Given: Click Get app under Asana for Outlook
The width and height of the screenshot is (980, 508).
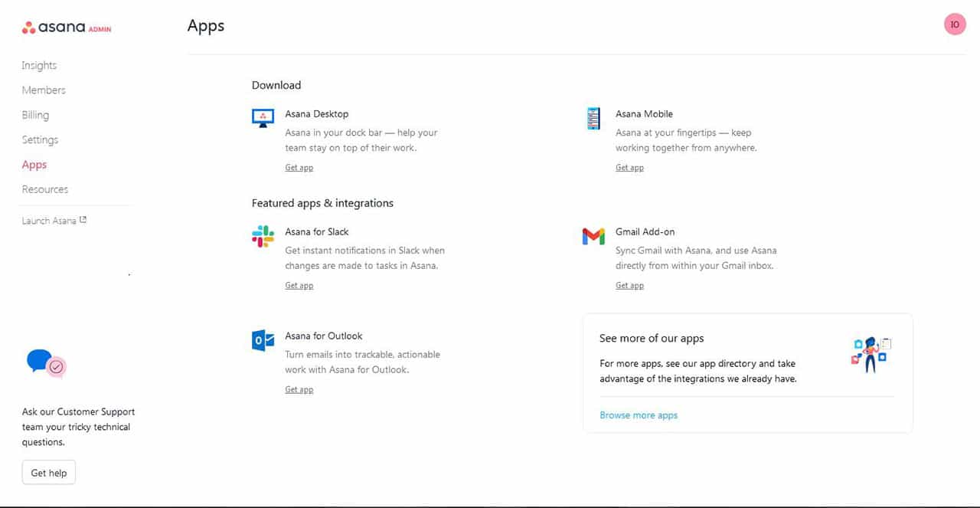Looking at the screenshot, I should point(299,390).
